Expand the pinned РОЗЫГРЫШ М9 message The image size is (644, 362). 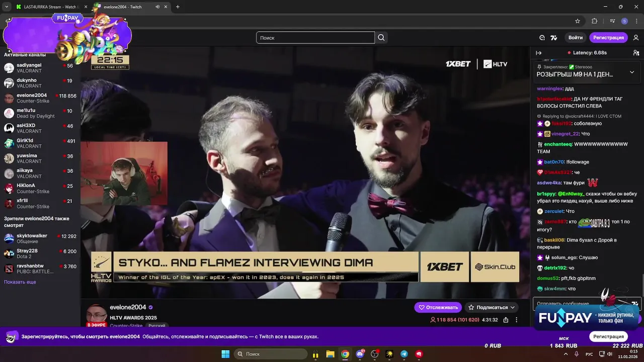coord(632,72)
